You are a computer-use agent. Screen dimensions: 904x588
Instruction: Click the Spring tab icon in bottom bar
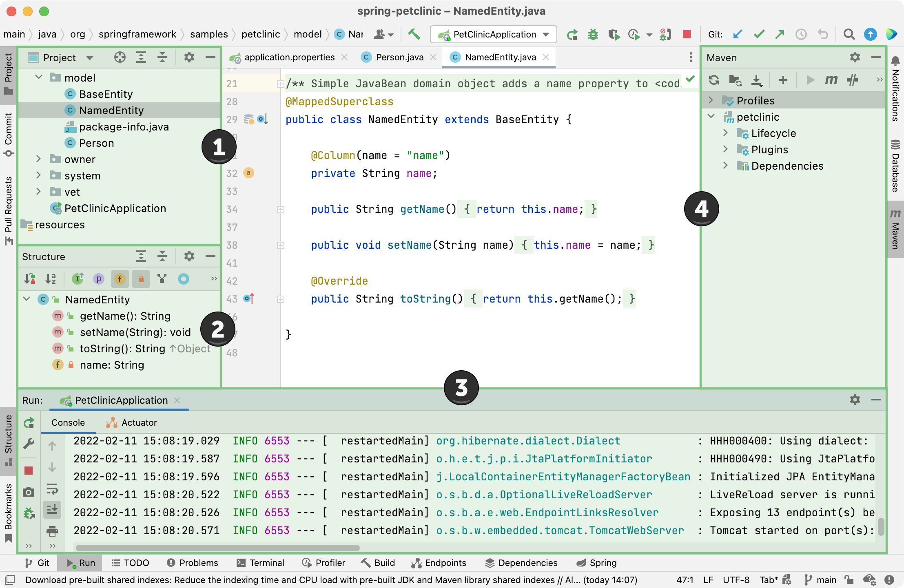coord(579,562)
